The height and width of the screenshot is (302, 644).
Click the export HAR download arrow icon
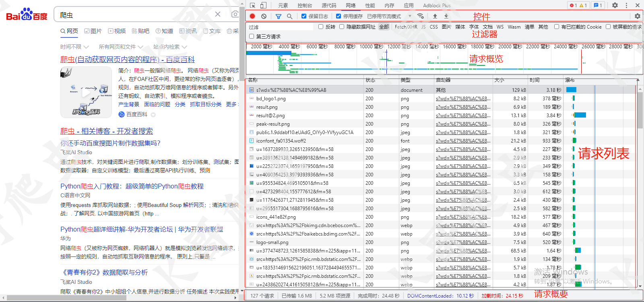coord(446,16)
